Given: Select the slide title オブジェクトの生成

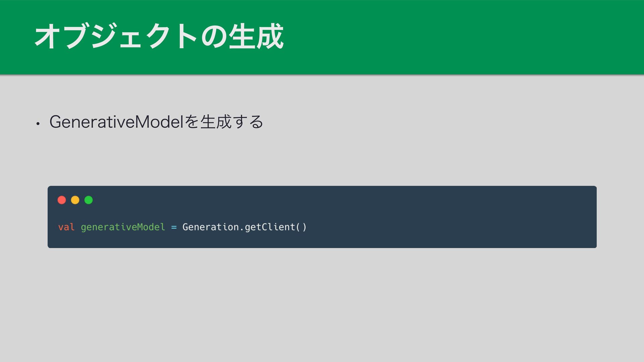Looking at the screenshot, I should click(159, 37).
